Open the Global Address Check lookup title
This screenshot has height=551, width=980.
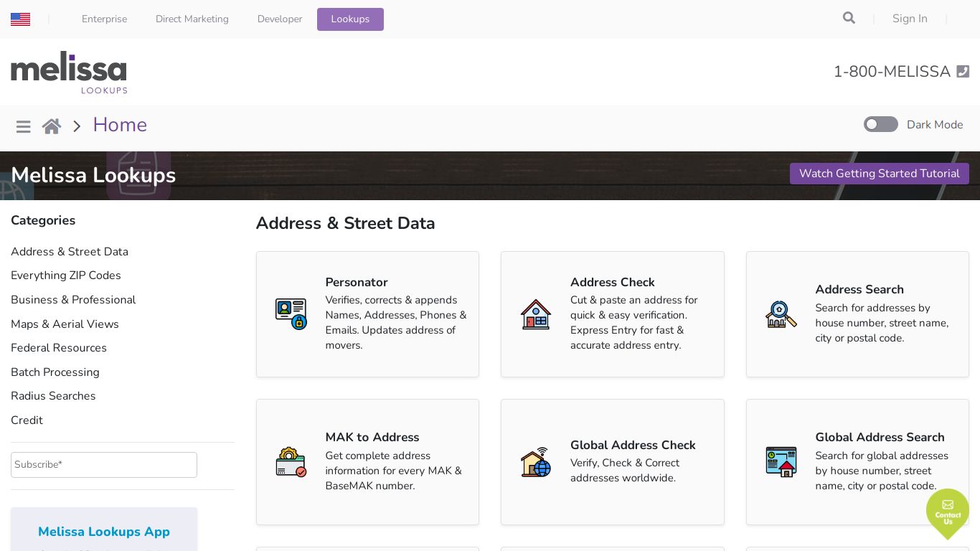[x=633, y=446]
